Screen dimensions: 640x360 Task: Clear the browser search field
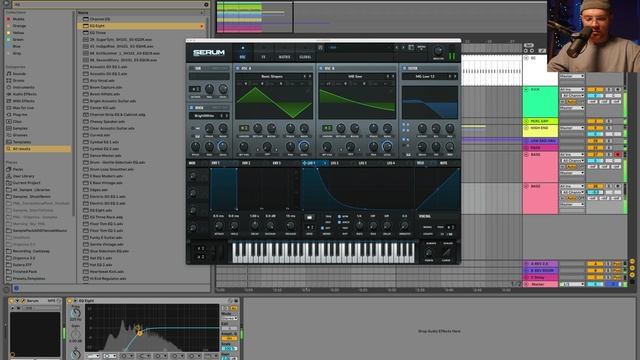206,4
